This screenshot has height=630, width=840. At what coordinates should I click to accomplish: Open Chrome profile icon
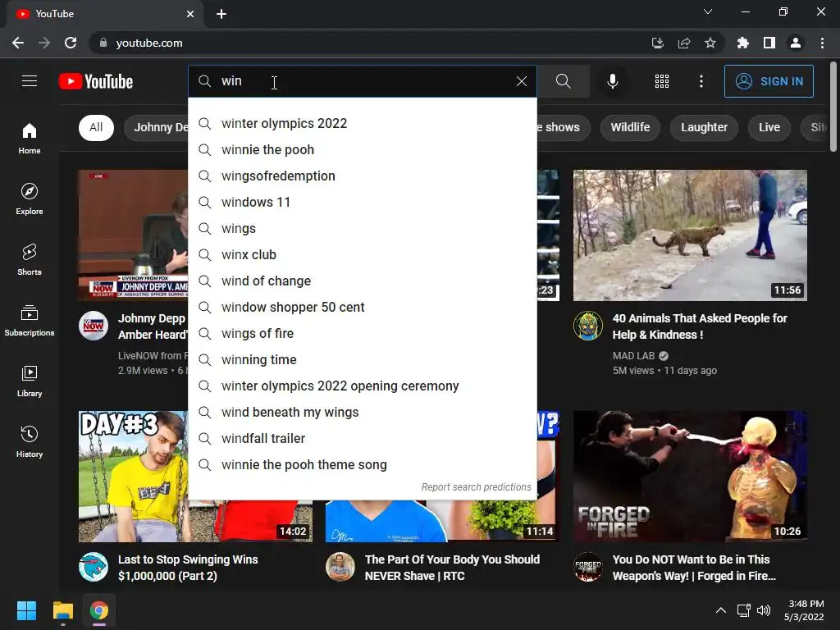coord(796,43)
